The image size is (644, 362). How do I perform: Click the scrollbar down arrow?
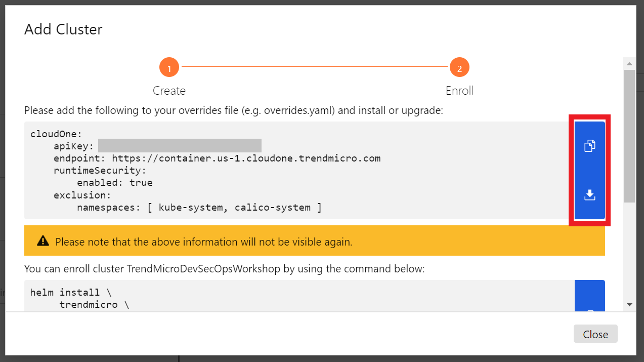(x=629, y=304)
